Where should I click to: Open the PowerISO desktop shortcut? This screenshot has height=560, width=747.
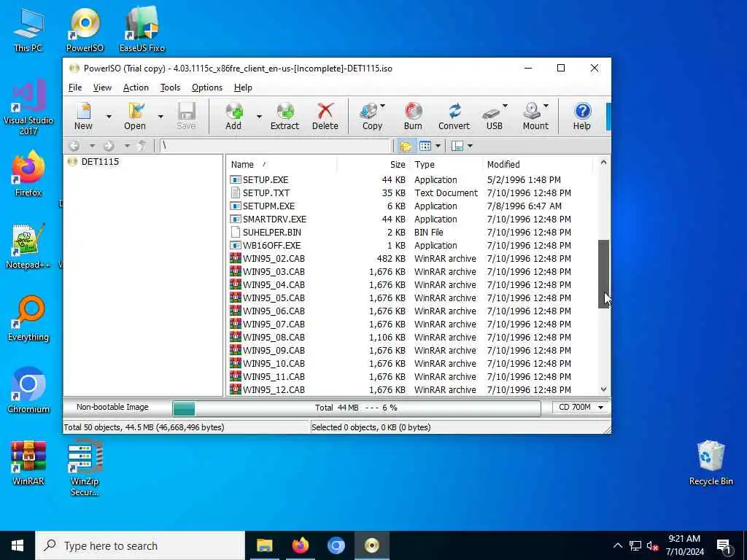85,29
